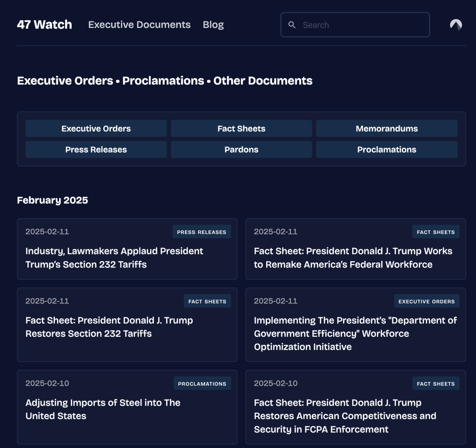Open Department of Government Efficiency executive order
The height and width of the screenshot is (448, 476).
click(355, 334)
